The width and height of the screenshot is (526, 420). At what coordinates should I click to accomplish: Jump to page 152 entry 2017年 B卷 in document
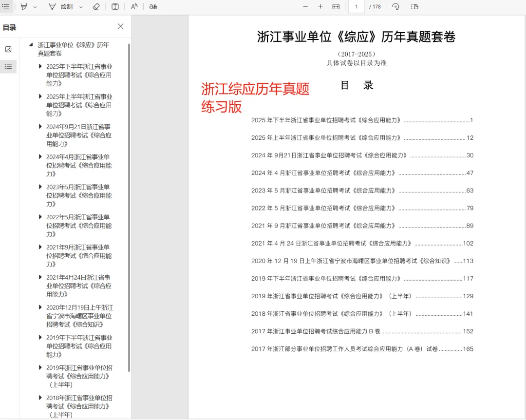tap(362, 331)
